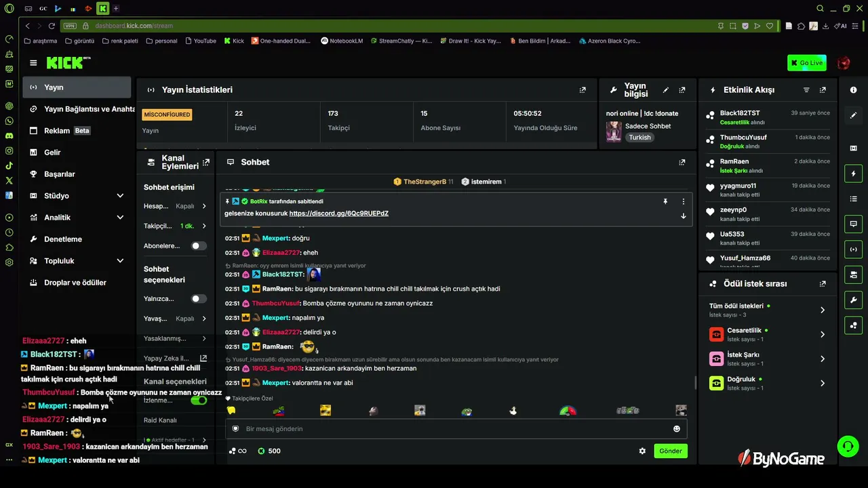Pop out the Sohbet chat panel

682,163
